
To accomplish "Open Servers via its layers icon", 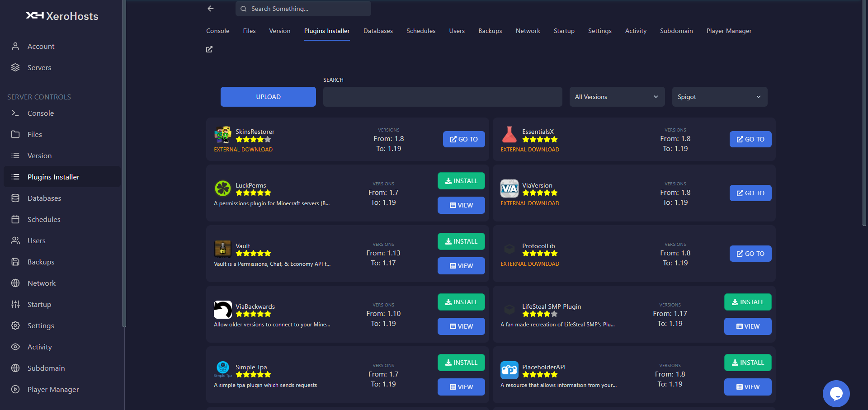I will (15, 67).
